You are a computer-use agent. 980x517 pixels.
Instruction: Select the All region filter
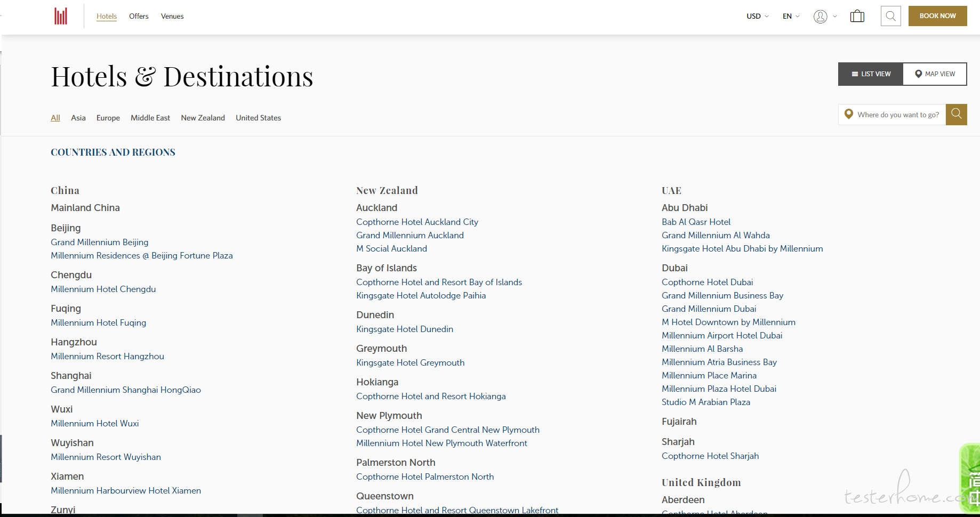coord(55,118)
